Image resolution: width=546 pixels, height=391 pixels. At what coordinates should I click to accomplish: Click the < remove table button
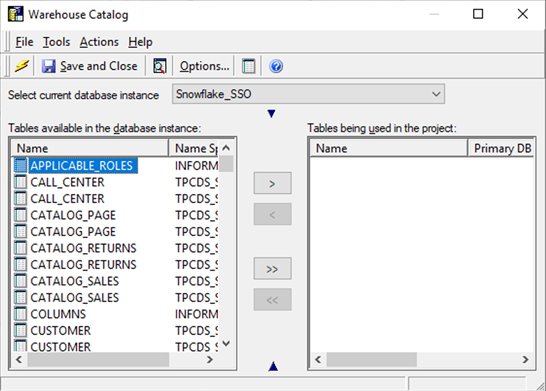click(x=272, y=214)
